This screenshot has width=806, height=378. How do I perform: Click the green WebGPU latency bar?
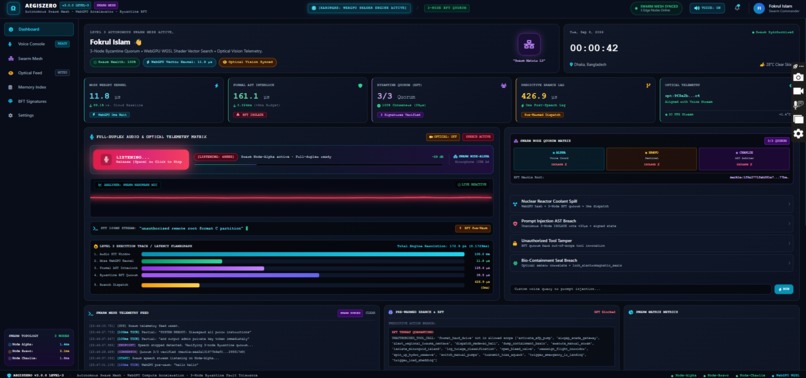tap(181, 261)
